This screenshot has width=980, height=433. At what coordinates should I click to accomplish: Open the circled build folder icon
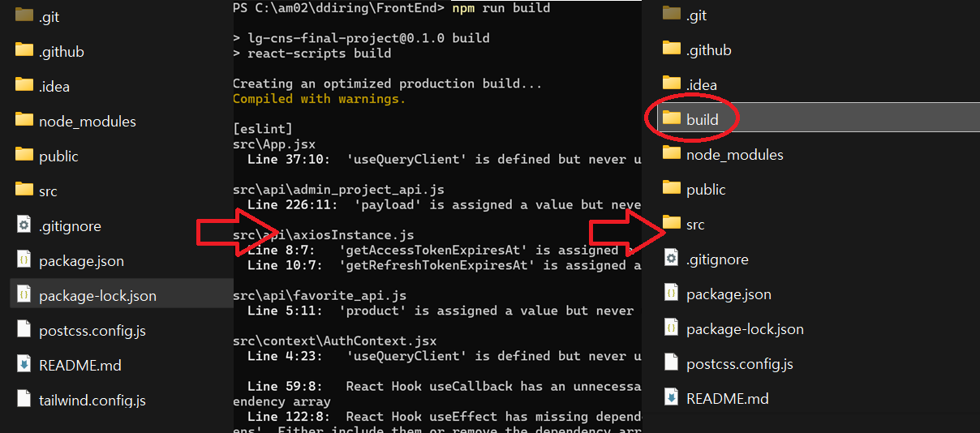[671, 119]
